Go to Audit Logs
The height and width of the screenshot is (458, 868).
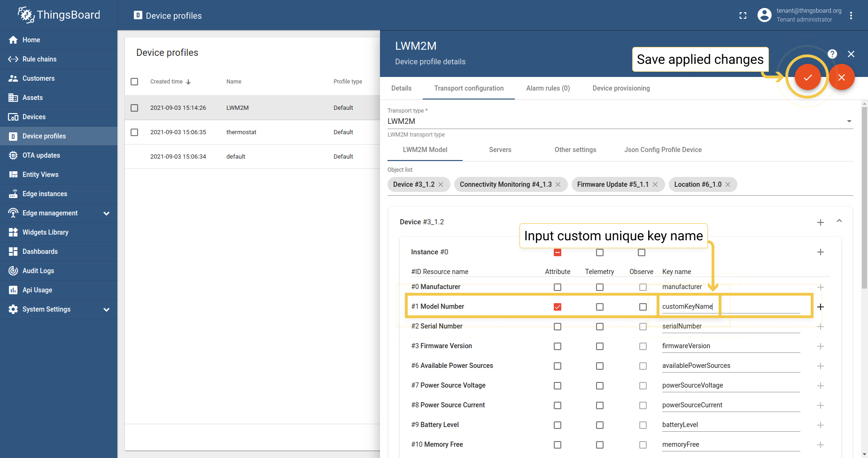click(x=38, y=271)
